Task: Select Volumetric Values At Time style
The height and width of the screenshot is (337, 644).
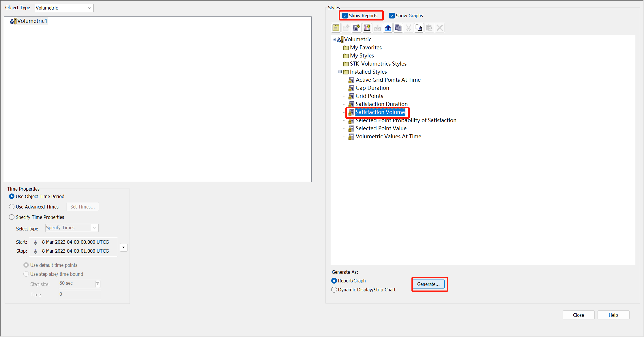Action: 388,137
